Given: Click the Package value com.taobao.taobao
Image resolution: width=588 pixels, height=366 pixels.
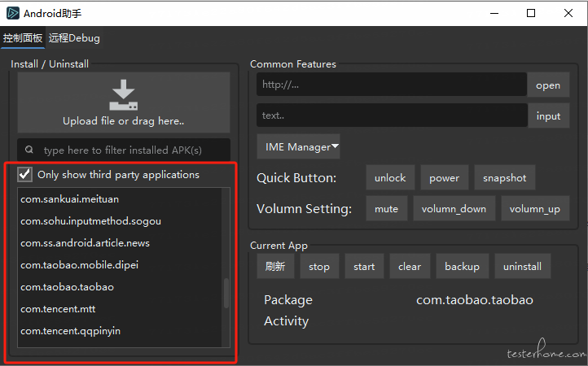Looking at the screenshot, I should pyautogui.click(x=475, y=299).
